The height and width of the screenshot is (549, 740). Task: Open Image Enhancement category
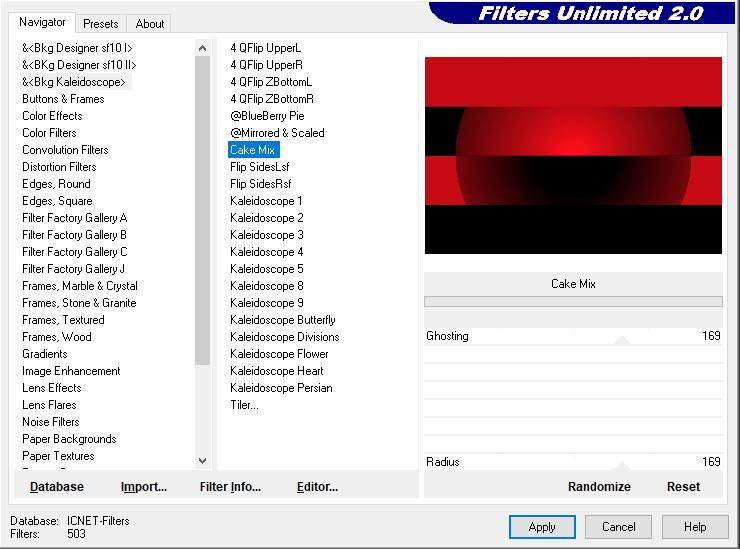(x=71, y=371)
